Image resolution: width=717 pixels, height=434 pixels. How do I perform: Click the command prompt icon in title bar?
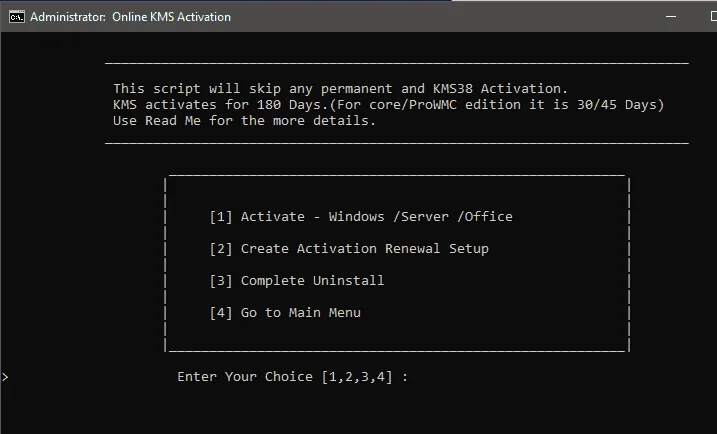(x=17, y=17)
